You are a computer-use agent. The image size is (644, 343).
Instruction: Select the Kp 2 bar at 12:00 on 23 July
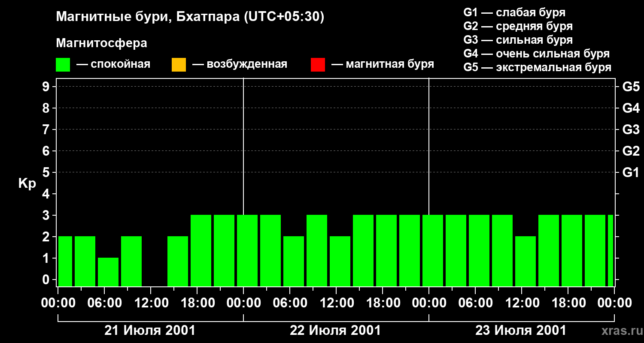tap(526, 261)
